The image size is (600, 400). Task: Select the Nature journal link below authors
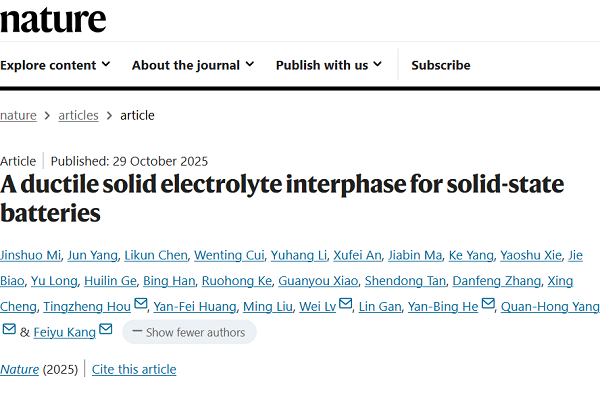tap(19, 369)
